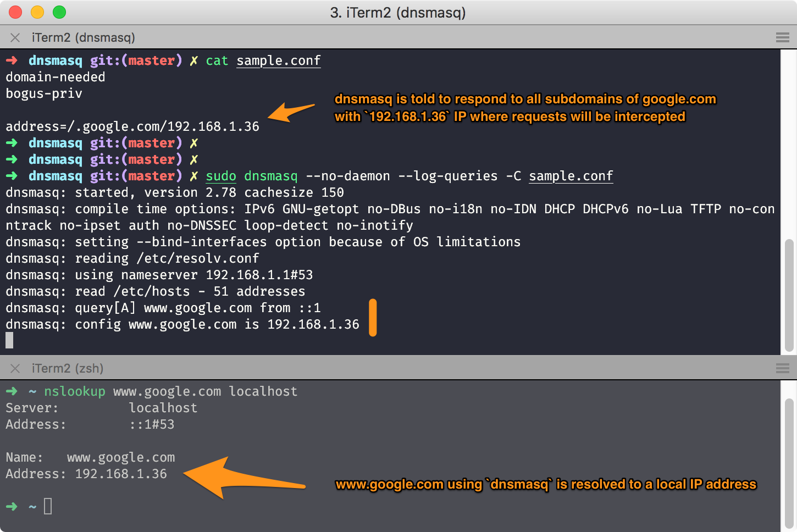Select the iTerm2 (dnsmasq) pane title
Screen dimensions: 797x532
coord(84,37)
